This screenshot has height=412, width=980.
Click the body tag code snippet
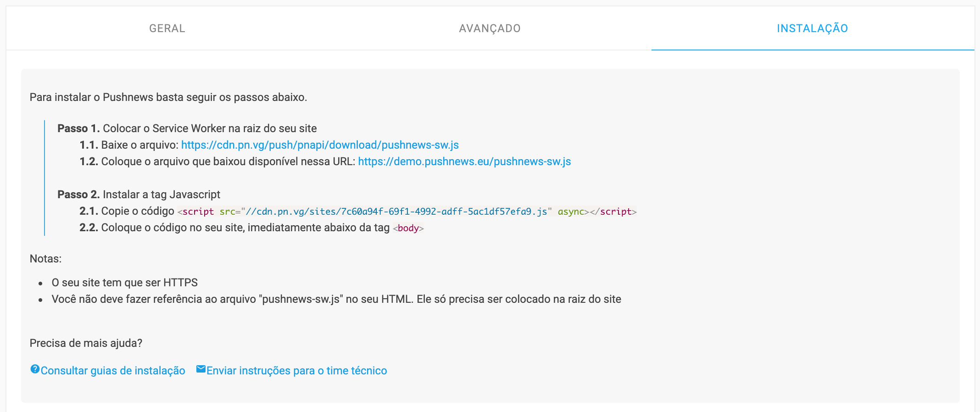[x=408, y=228]
